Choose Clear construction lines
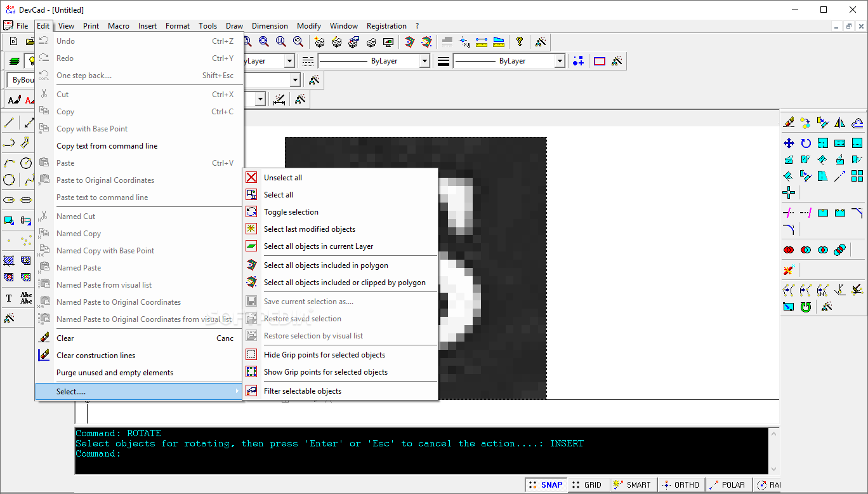Viewport: 868px width, 494px height. [x=139, y=356]
